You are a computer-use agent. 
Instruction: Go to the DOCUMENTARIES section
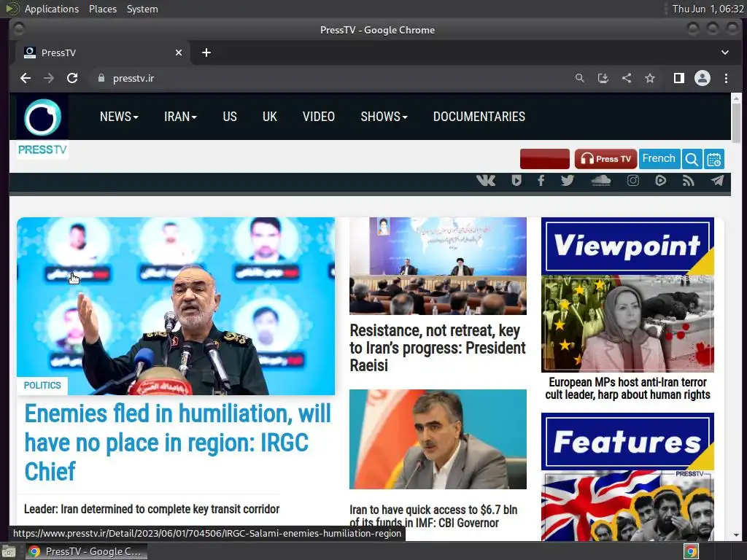tap(479, 117)
